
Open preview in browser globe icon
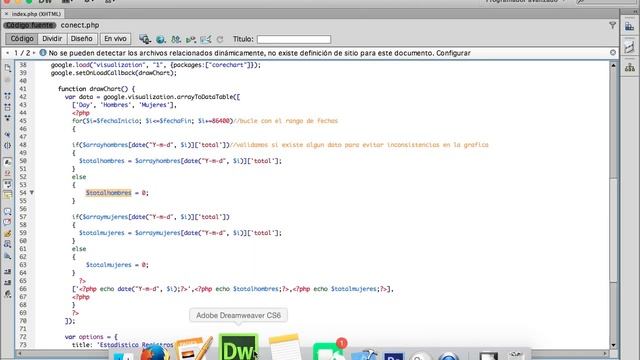[x=160, y=39]
